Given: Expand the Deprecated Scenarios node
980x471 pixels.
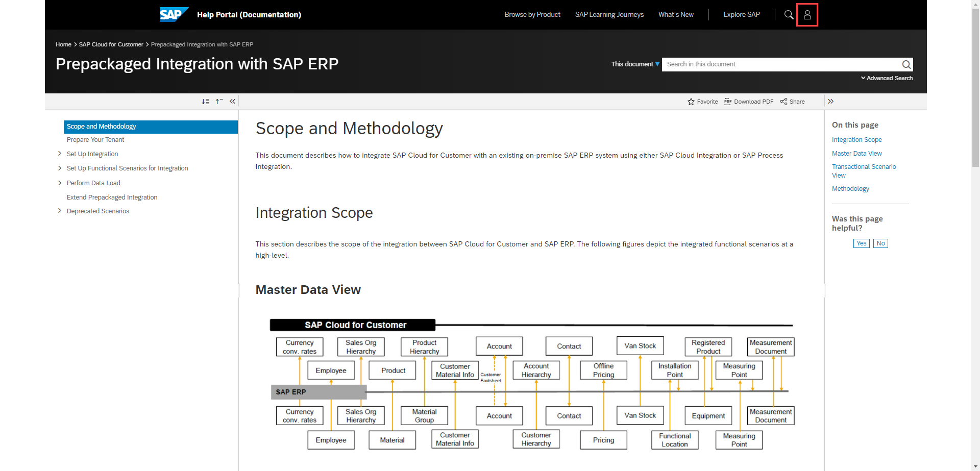Looking at the screenshot, I should [60, 211].
